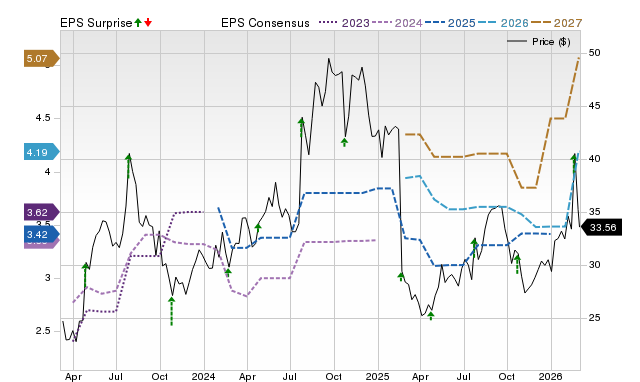Toggle the 2027 EPS consensus legend entry
640x382 pixels.
pos(557,23)
